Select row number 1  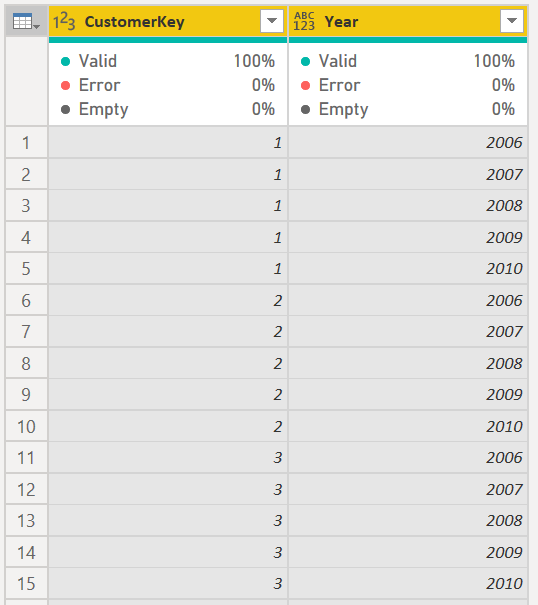26,143
